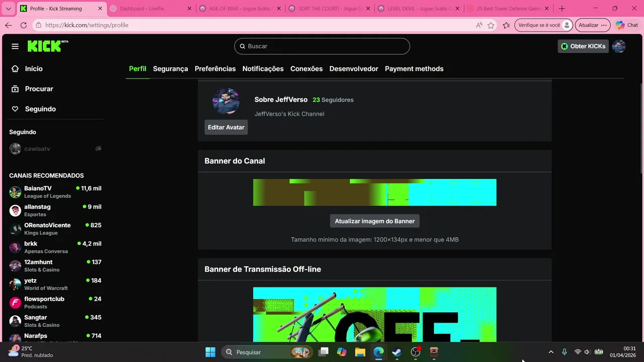
Task: Open the Payment methods tab
Action: (x=414, y=69)
